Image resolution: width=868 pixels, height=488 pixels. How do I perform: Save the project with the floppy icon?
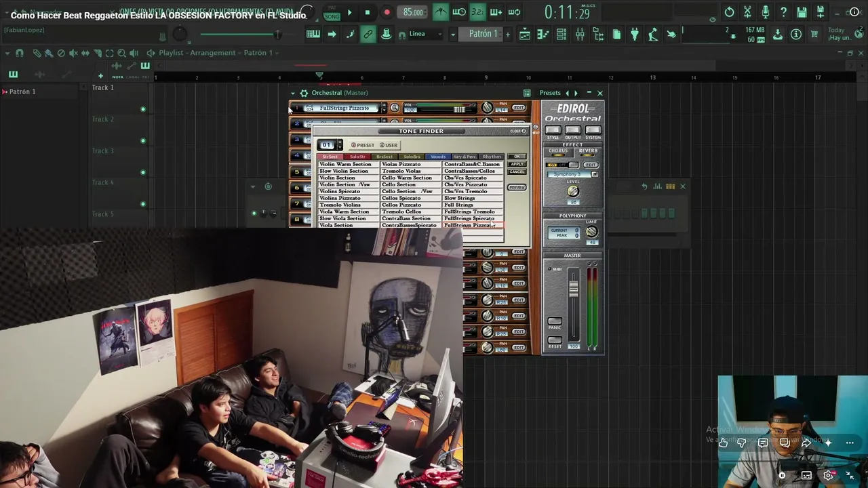tap(802, 12)
